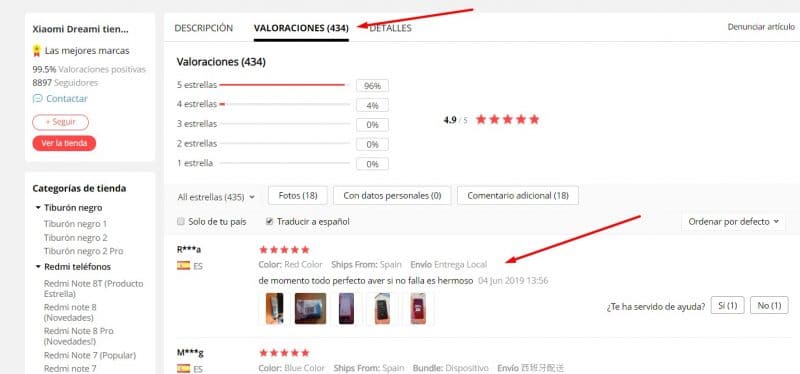
Task: Click the 8897 Seguidores count
Action: click(65, 83)
